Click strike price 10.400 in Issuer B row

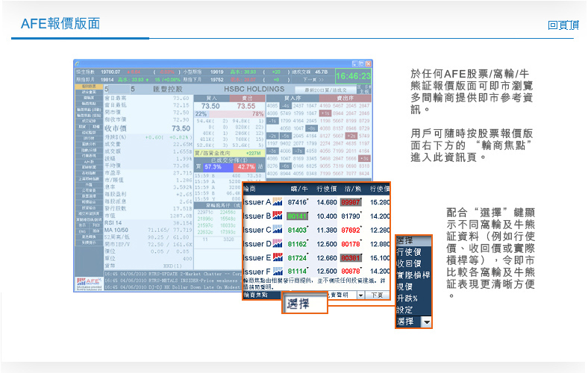click(327, 216)
